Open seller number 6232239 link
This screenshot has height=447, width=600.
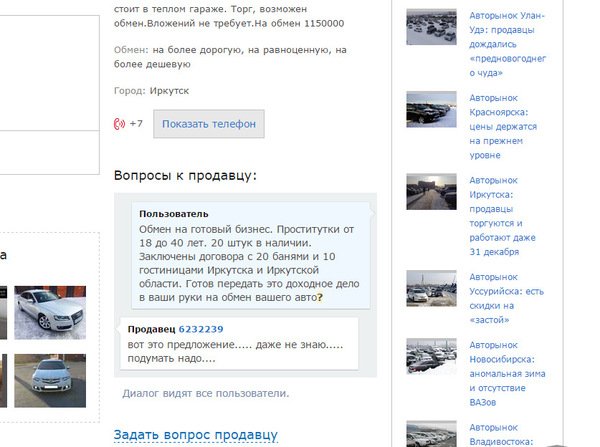click(201, 329)
